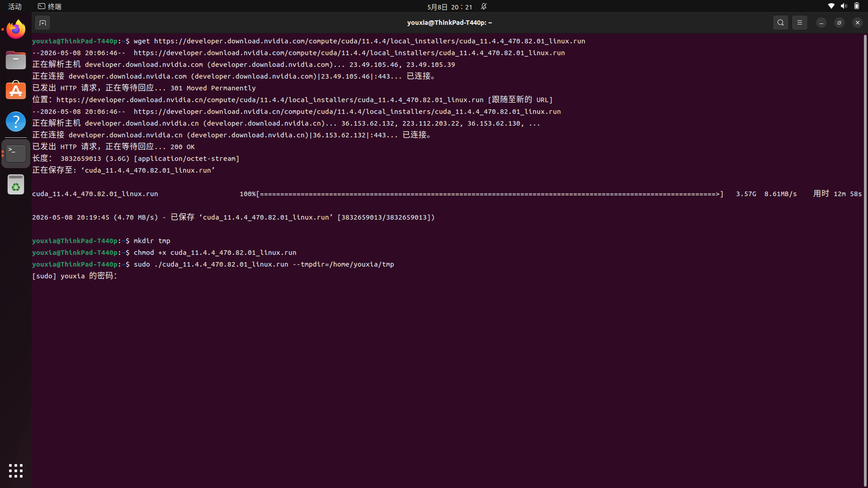The image size is (868, 488).
Task: Click the '正在保存至' file name line
Action: [x=124, y=170]
